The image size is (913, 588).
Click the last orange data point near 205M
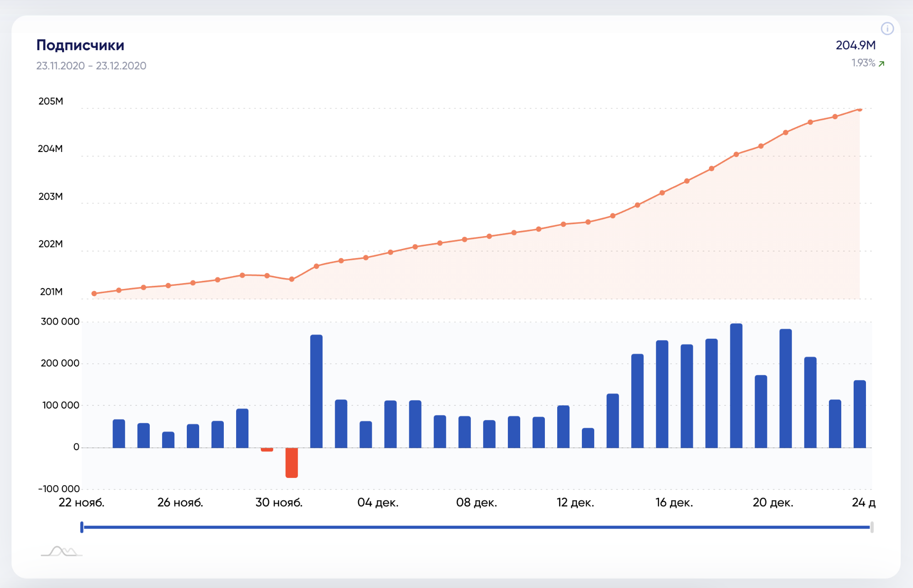point(860,110)
